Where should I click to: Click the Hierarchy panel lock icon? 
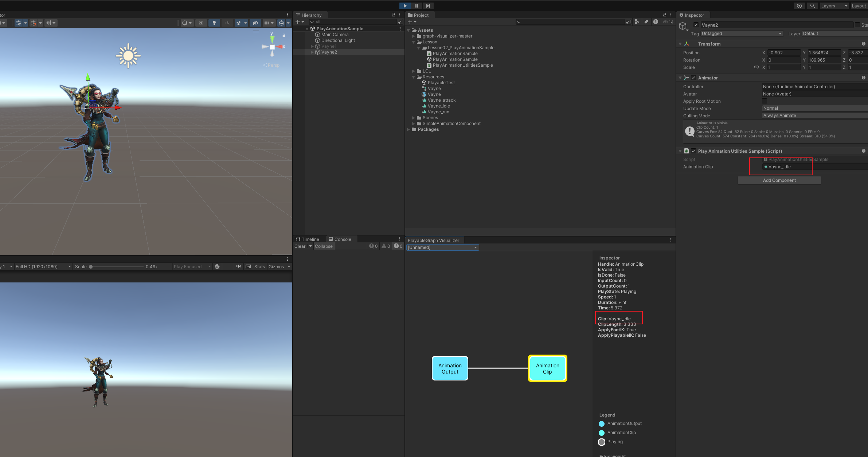[x=394, y=15]
